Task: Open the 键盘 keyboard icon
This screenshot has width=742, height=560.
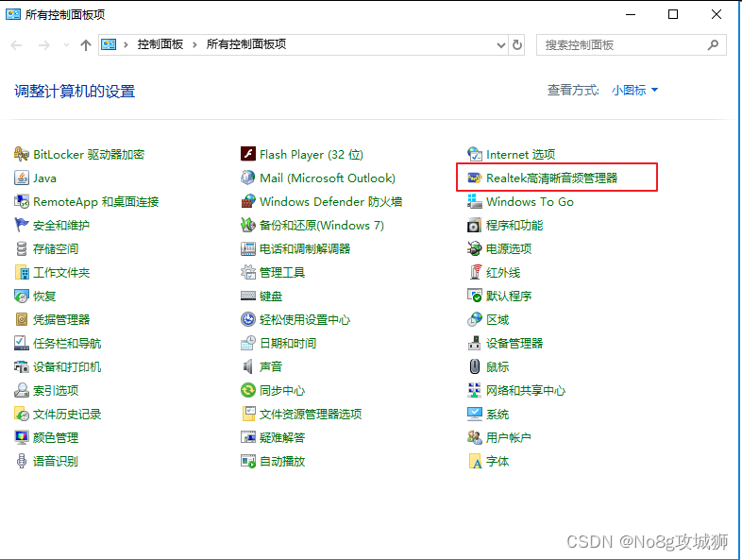Action: (x=248, y=297)
